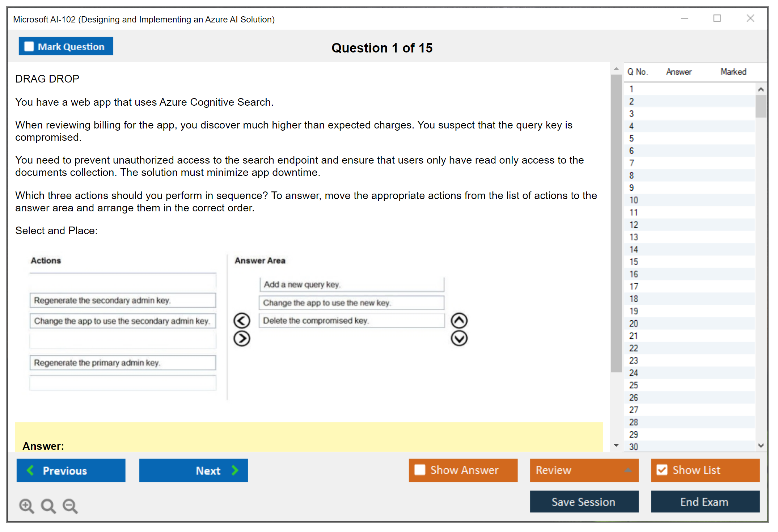
Task: Click the End Exam button
Action: tap(705, 502)
